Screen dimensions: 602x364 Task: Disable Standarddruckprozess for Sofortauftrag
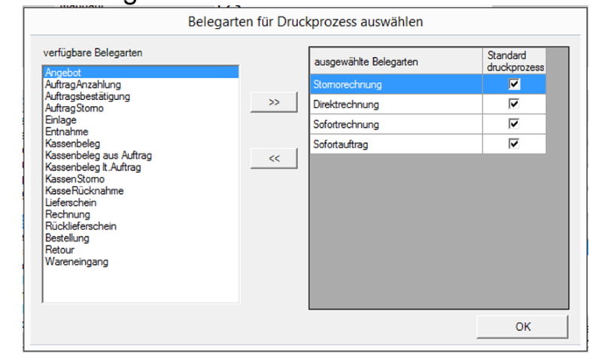(515, 144)
